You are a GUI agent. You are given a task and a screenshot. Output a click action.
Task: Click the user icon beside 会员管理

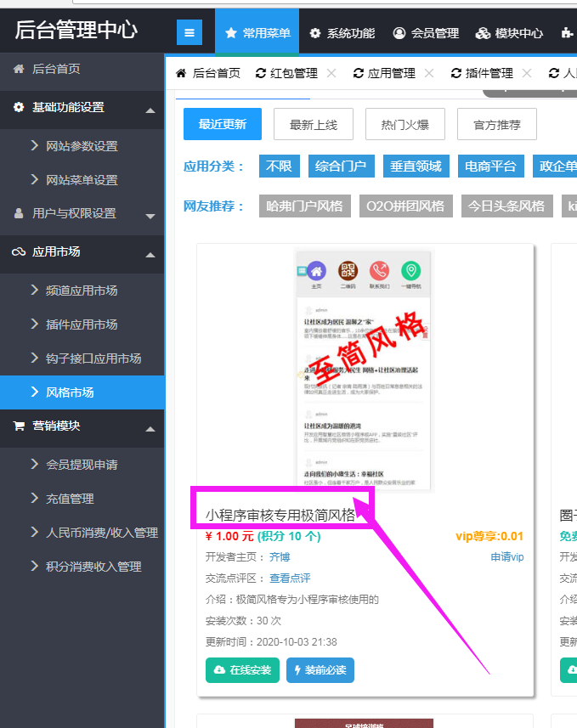pyautogui.click(x=399, y=33)
